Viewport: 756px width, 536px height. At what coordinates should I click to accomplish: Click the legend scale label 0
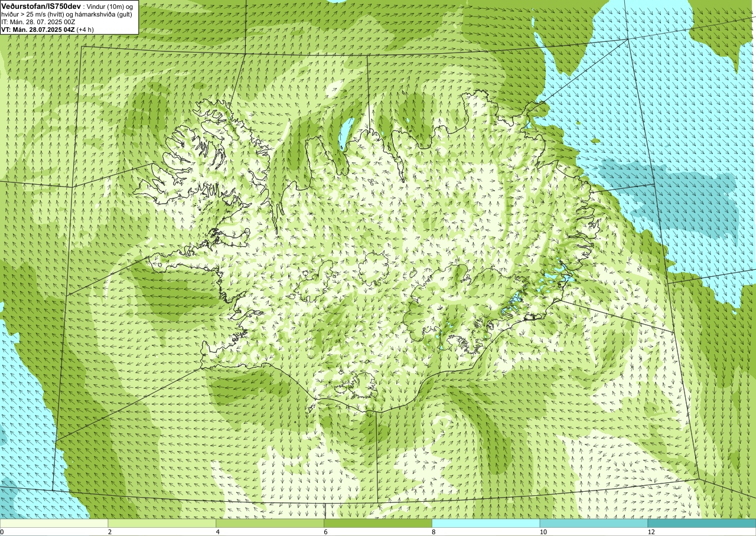2,532
